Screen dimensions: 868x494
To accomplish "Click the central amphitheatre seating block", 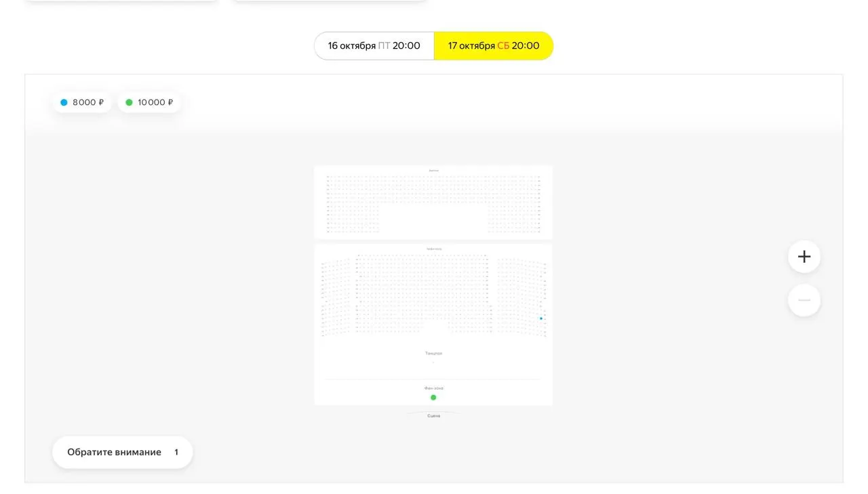I will tap(422, 293).
